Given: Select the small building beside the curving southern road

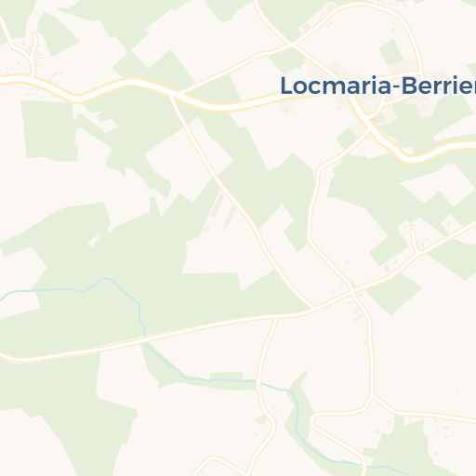Looking at the screenshot, I should [x=261, y=420].
